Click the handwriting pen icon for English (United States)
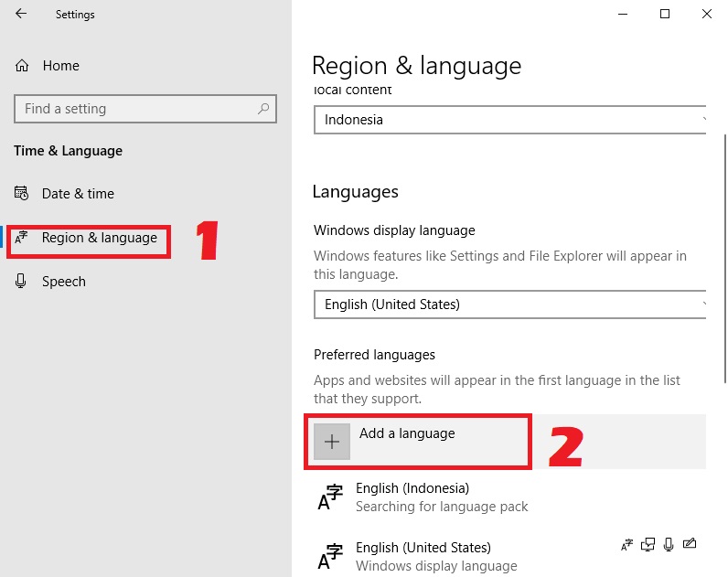 (691, 545)
